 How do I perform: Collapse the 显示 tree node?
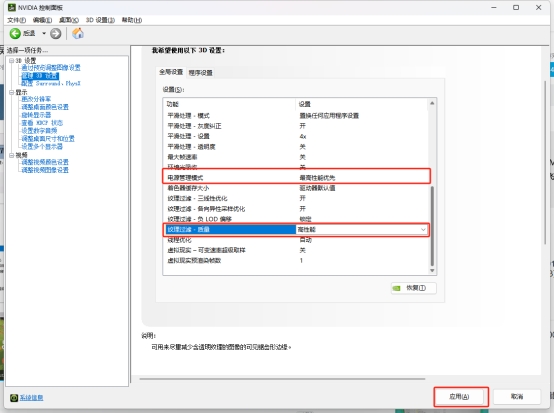click(12, 92)
